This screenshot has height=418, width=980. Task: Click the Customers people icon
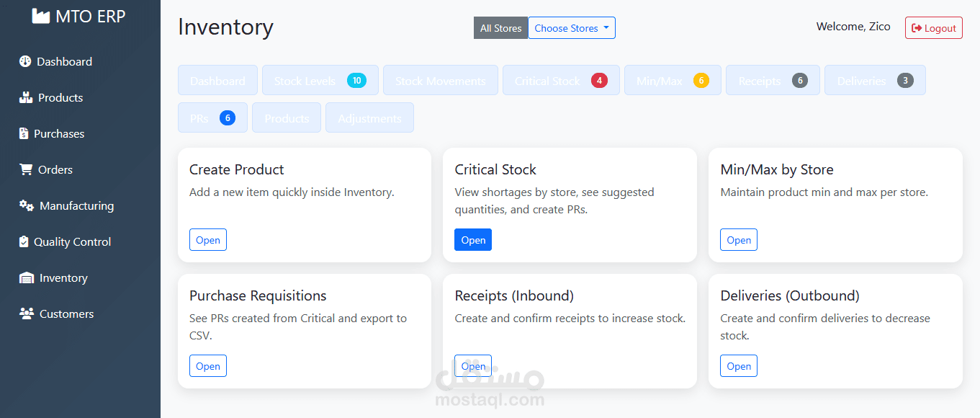[x=27, y=313]
